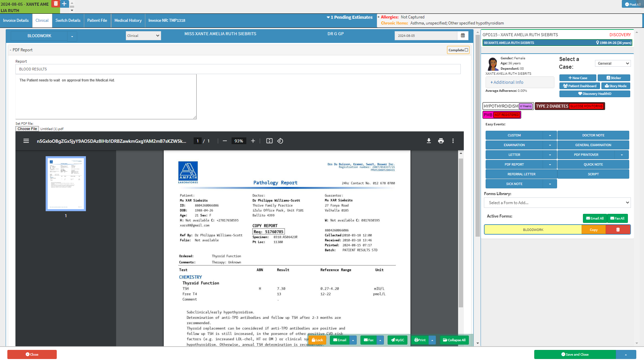Go to the Patient File tab

point(97,20)
